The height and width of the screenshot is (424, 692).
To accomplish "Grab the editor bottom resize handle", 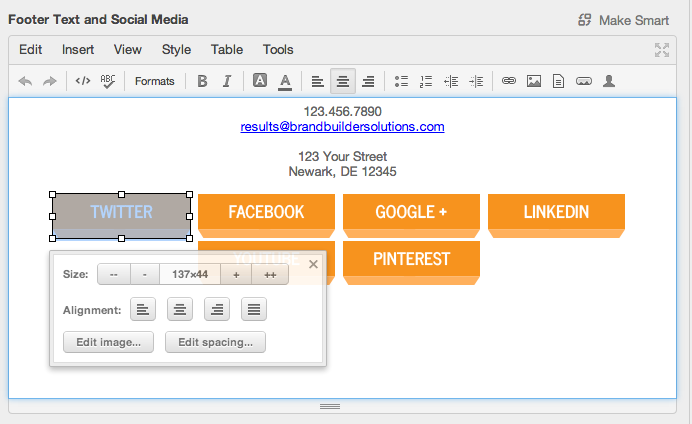I will pos(330,406).
